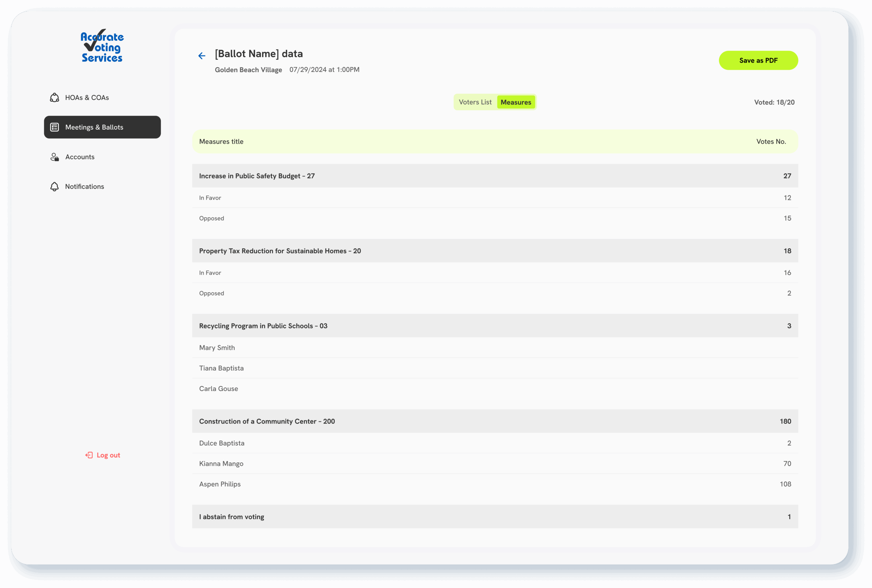Image resolution: width=872 pixels, height=588 pixels.
Task: Click the back arrow icon
Action: click(202, 56)
